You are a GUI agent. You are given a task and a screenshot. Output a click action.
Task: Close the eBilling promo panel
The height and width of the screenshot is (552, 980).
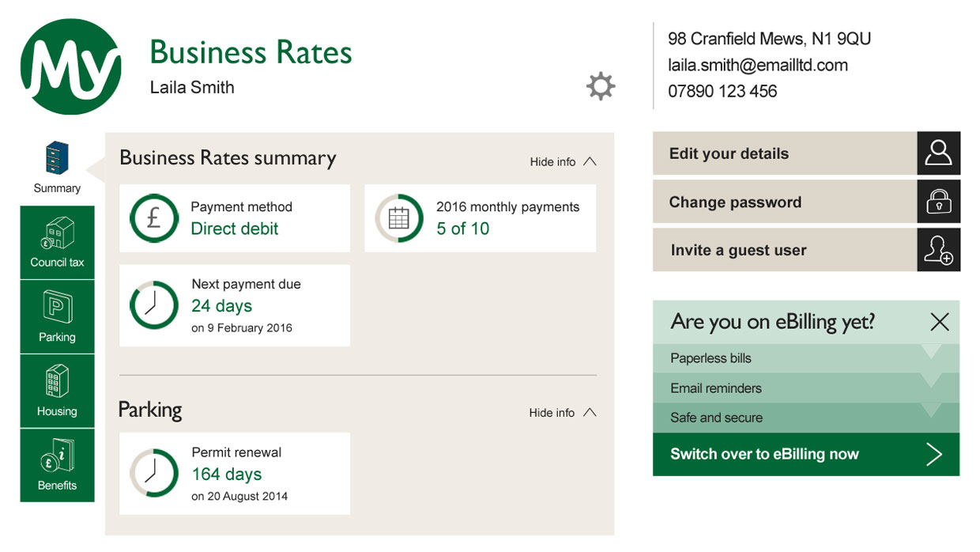pyautogui.click(x=939, y=322)
